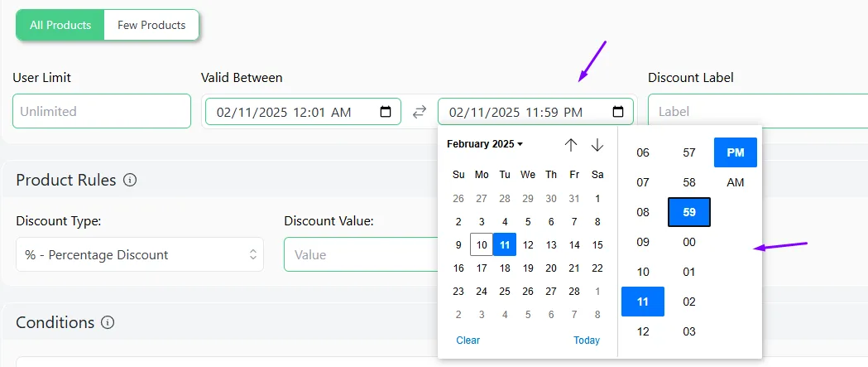Expand the February 2025 month selector

485,144
